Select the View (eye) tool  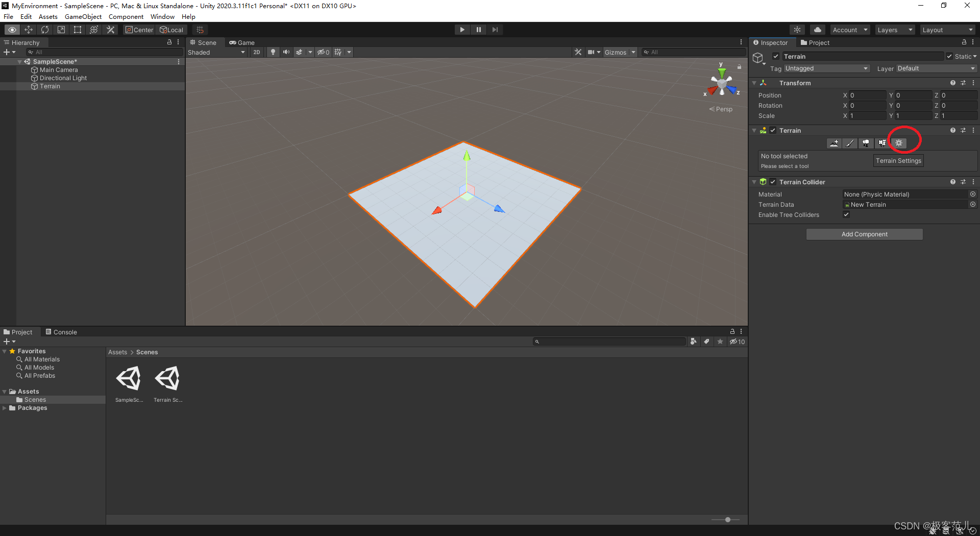tap(12, 30)
